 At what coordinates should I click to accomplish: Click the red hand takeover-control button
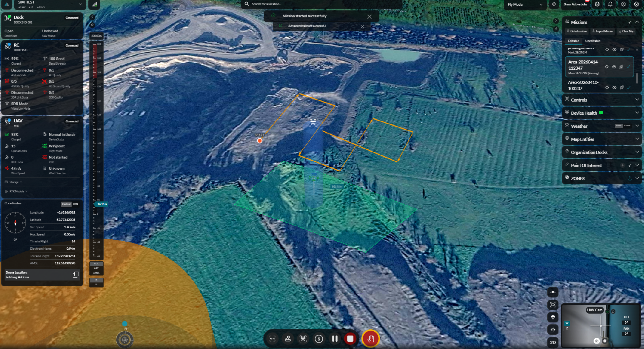[371, 339]
